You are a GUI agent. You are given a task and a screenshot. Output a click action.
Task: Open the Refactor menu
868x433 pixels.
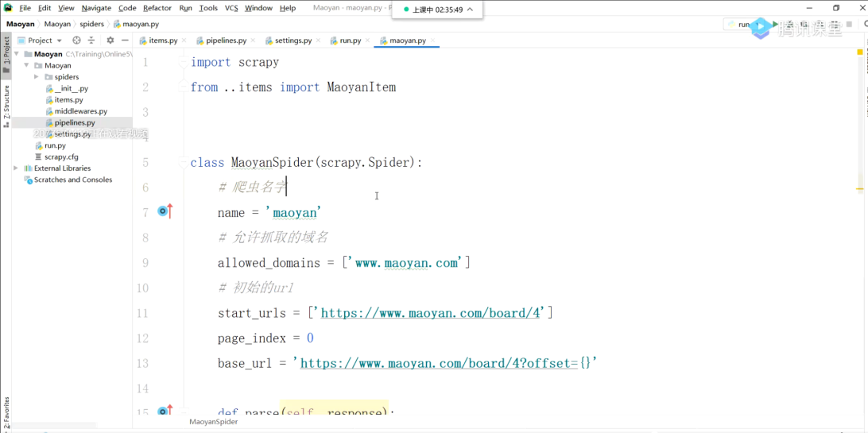coord(157,8)
